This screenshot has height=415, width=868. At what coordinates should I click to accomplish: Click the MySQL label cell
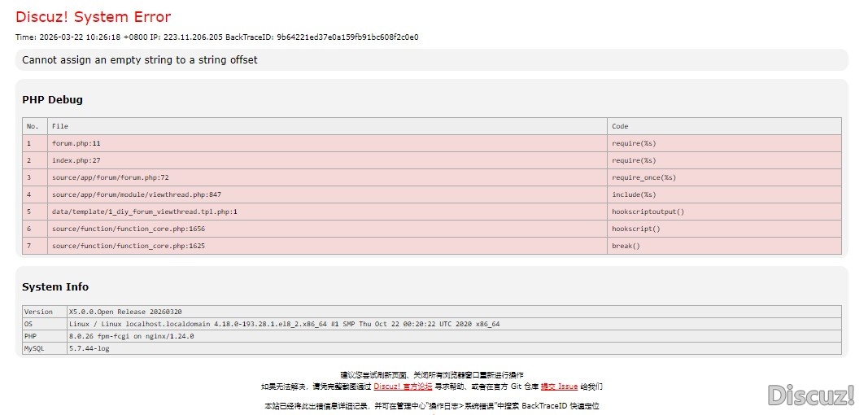(x=44, y=348)
